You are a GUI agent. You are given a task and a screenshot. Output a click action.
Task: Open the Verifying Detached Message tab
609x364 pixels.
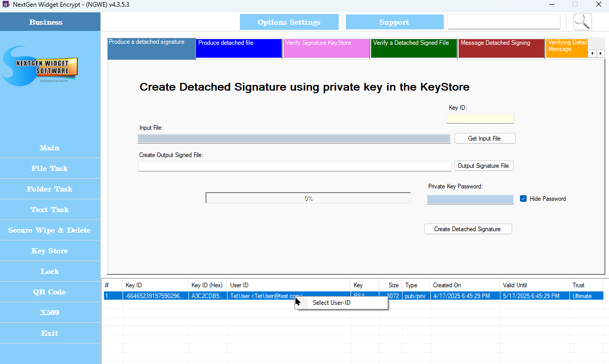click(x=567, y=48)
